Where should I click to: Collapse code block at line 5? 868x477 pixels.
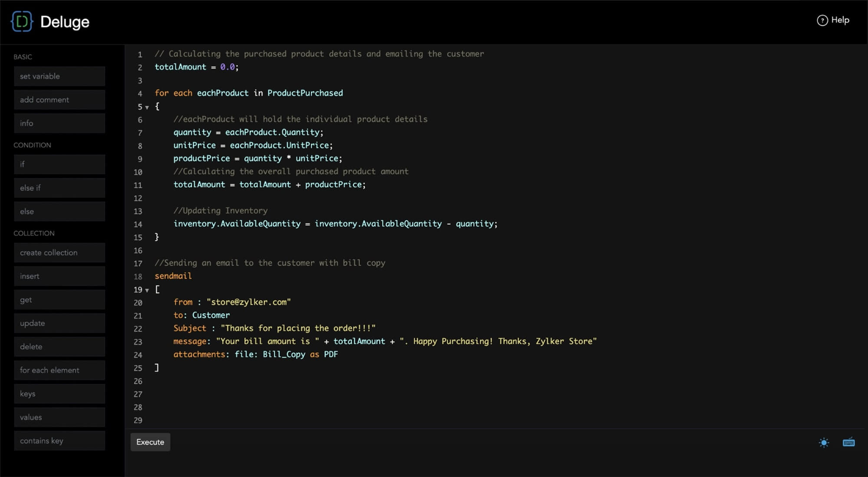point(147,107)
